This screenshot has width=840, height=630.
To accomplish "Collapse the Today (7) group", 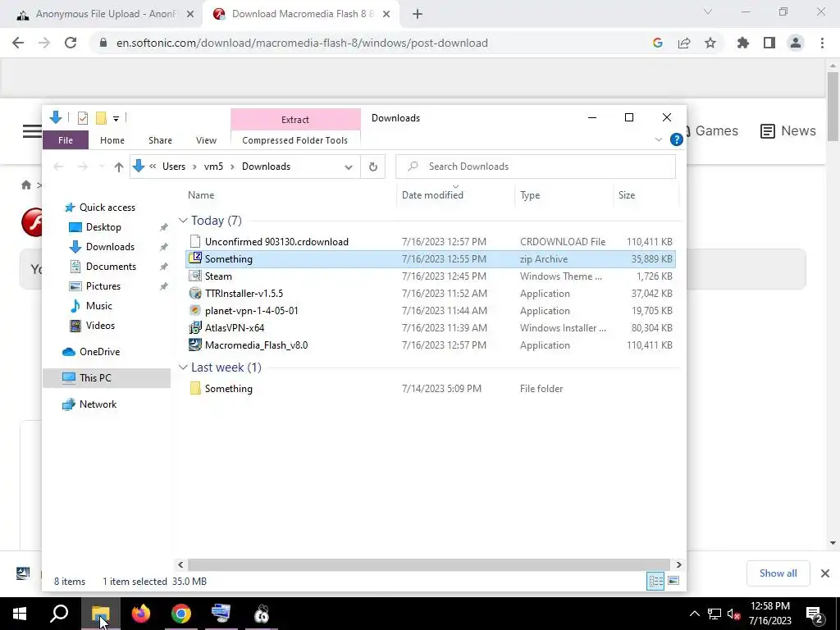I will pyautogui.click(x=183, y=221).
